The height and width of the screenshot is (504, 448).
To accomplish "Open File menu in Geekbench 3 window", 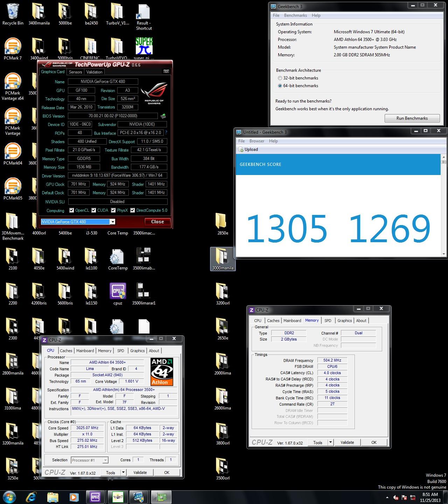I will 276,15.
